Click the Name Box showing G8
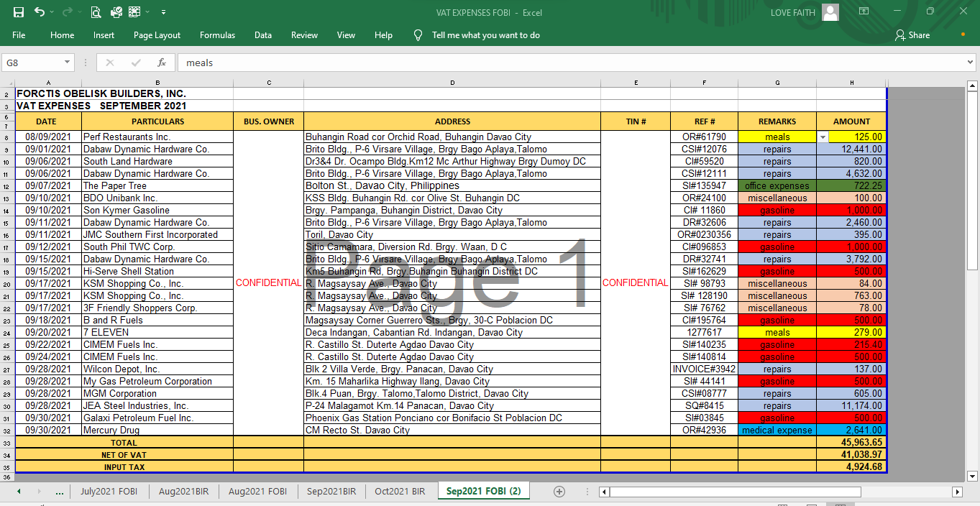The width and height of the screenshot is (980, 506). (x=32, y=63)
